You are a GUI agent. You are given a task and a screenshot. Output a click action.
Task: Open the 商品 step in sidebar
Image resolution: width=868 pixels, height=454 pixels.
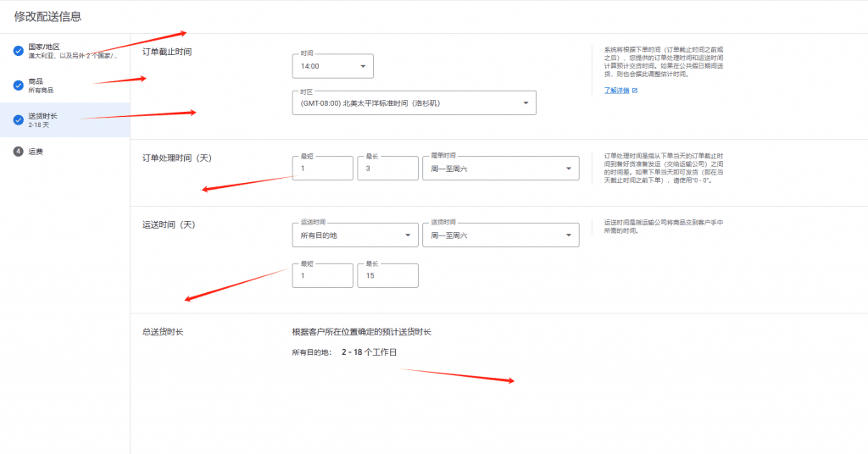click(x=64, y=86)
